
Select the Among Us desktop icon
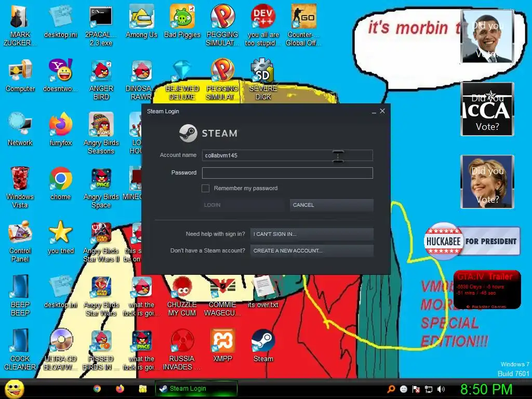pyautogui.click(x=141, y=22)
